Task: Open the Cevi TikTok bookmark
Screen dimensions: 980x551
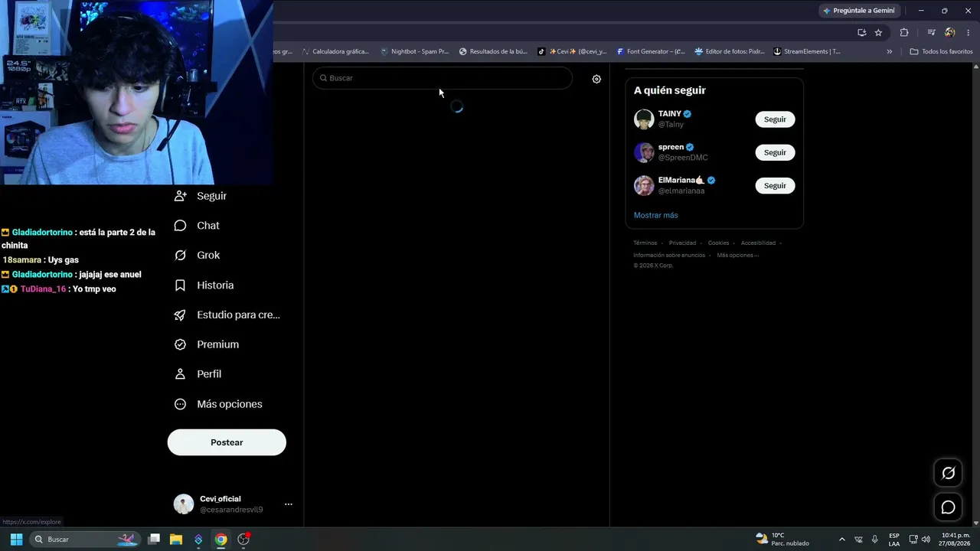Action: (572, 51)
